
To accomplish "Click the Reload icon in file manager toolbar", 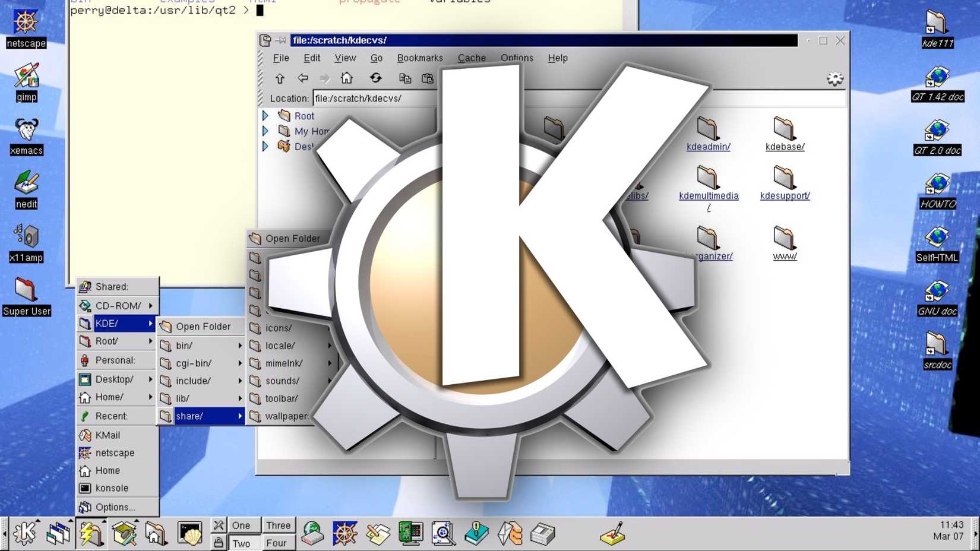I will click(x=375, y=78).
